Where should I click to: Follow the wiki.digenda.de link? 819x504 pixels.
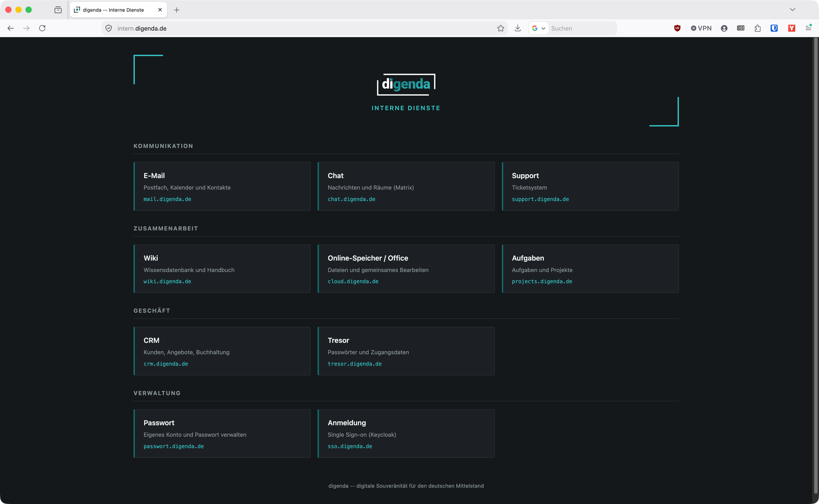pyautogui.click(x=167, y=282)
